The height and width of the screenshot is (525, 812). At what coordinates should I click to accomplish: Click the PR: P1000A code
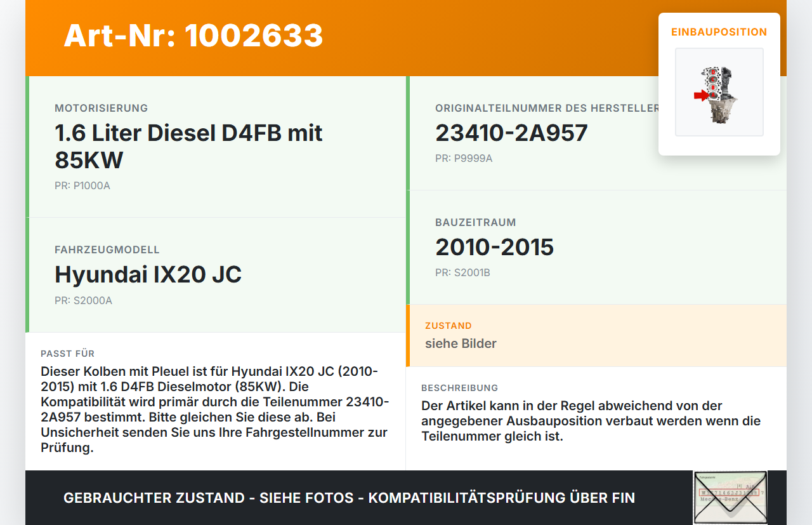tap(82, 186)
